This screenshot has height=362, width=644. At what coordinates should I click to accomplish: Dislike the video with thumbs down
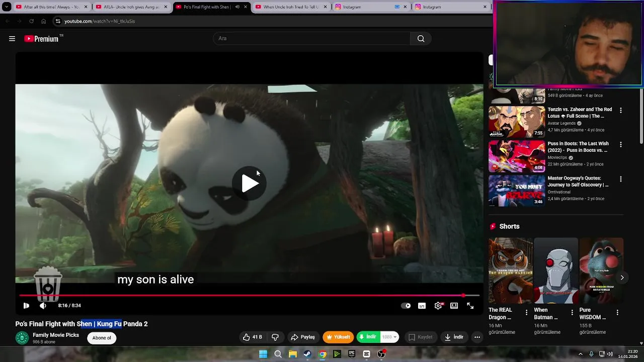[x=275, y=337]
